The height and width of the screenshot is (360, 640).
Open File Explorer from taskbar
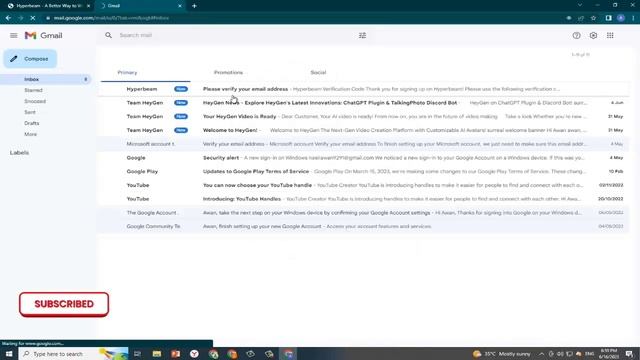pyautogui.click(x=157, y=354)
